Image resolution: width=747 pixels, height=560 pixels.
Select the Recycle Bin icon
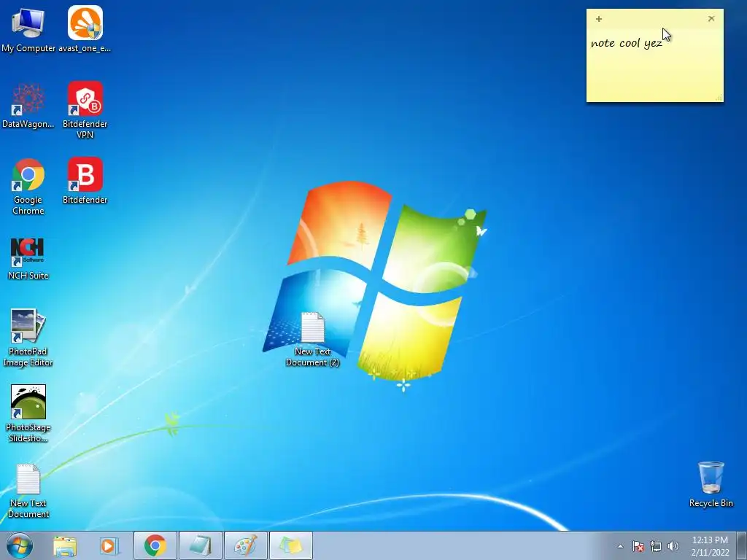(711, 484)
